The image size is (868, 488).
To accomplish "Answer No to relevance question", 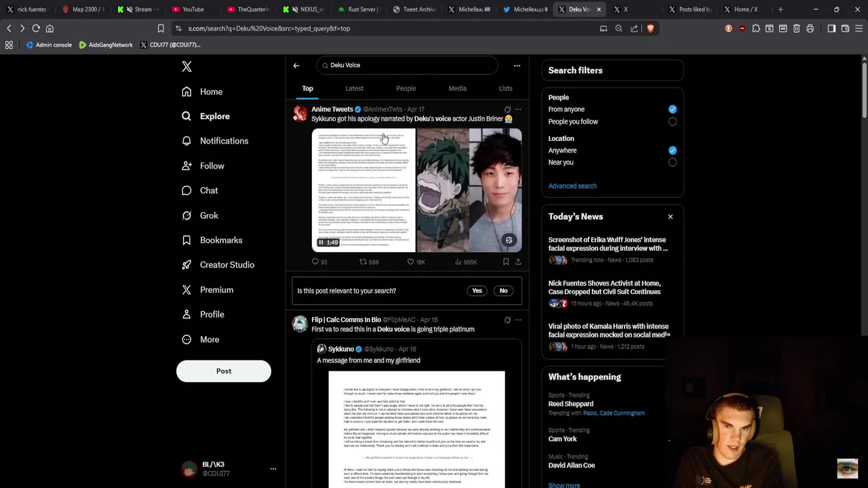I will pos(503,291).
